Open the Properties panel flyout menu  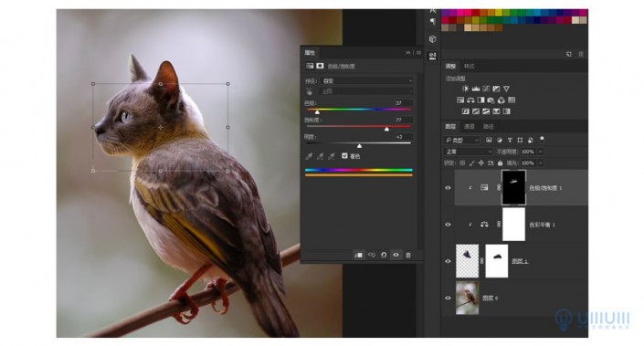click(418, 53)
